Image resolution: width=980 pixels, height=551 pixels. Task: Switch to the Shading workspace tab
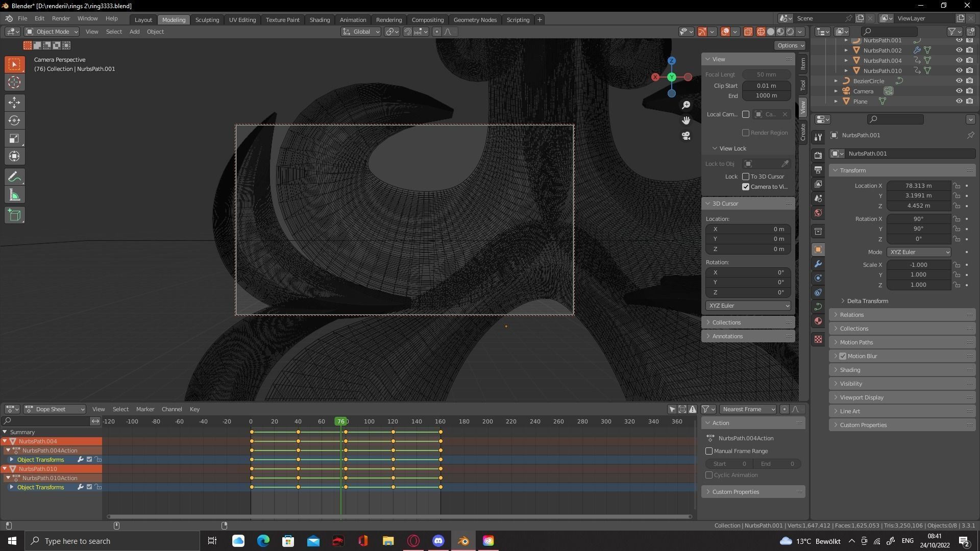(x=320, y=20)
